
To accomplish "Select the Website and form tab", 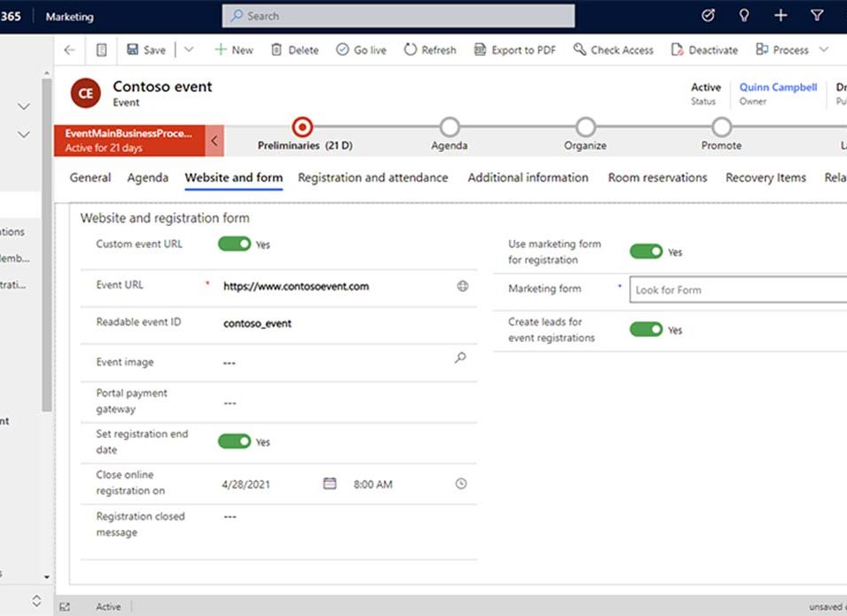I will pyautogui.click(x=234, y=177).
